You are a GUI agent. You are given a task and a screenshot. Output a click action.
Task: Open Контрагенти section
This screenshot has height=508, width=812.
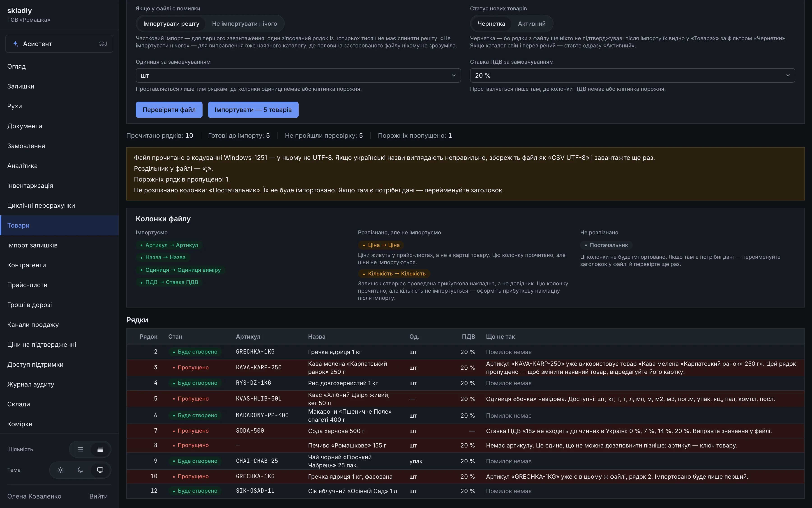pos(59,265)
